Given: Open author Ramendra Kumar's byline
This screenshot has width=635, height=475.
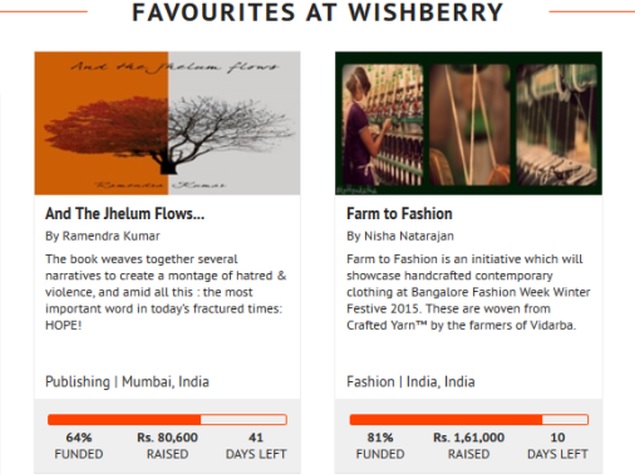Looking at the screenshot, I should coord(102,236).
